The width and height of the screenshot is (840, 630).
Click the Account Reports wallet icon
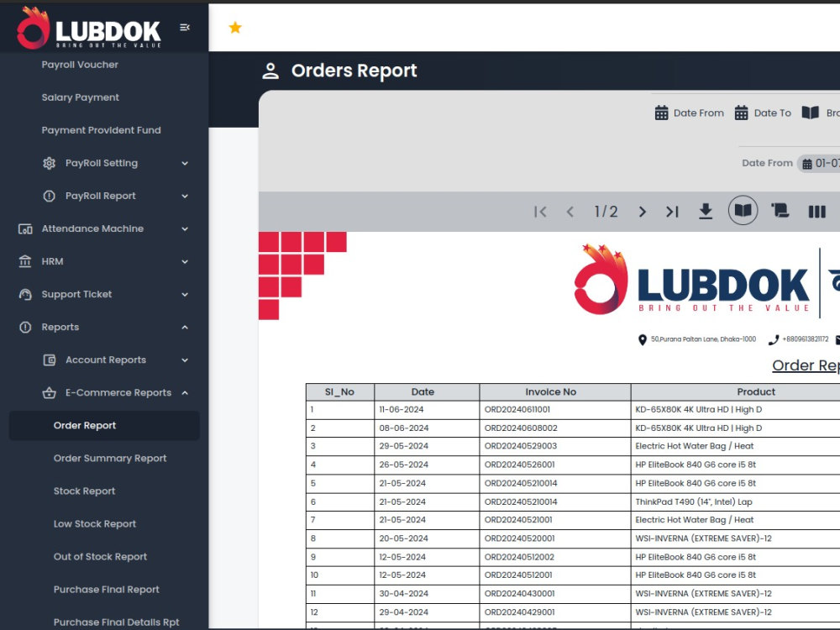click(50, 360)
